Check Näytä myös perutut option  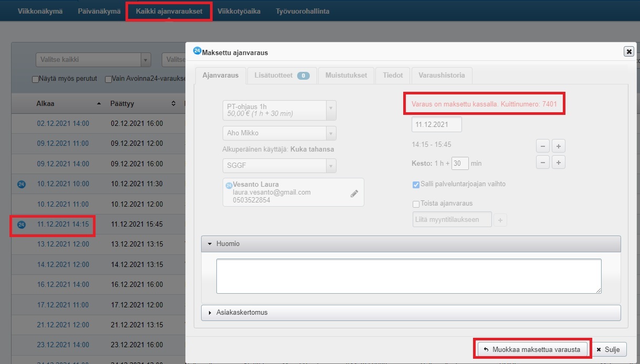click(36, 79)
